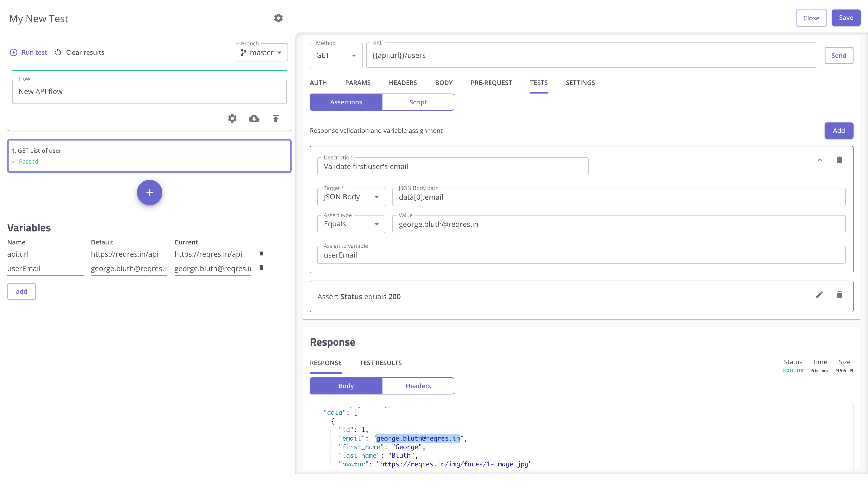Select the response Body toggle
Image resolution: width=868 pixels, height=488 pixels.
coord(346,386)
